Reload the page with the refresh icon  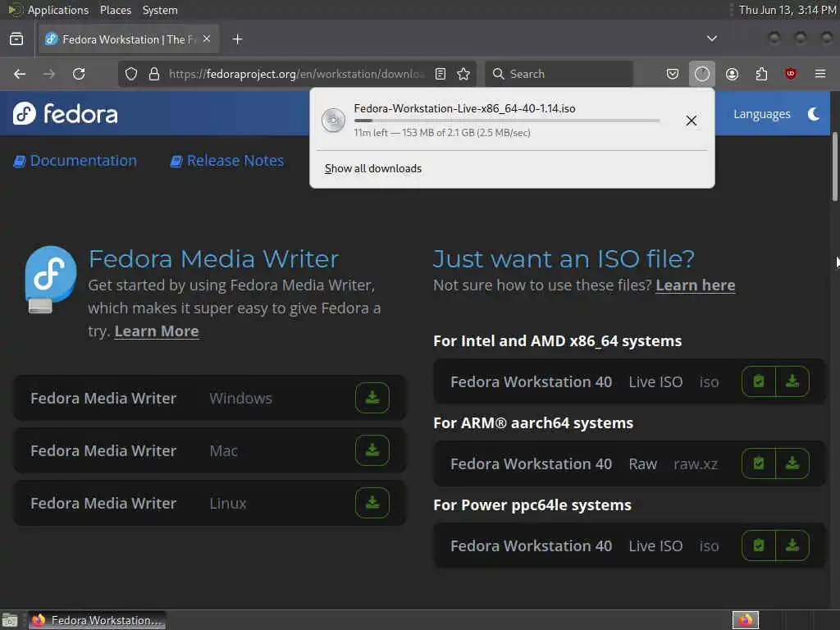click(79, 74)
